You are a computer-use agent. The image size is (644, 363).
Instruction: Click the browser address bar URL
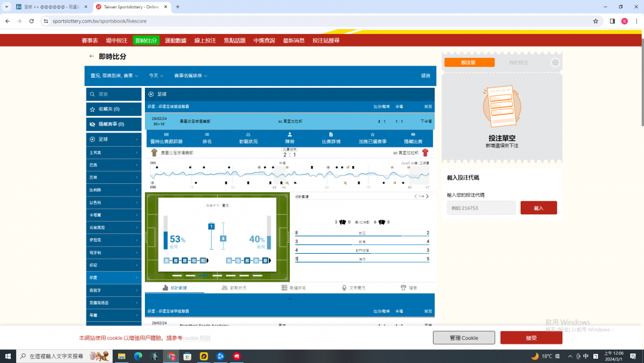tap(100, 21)
